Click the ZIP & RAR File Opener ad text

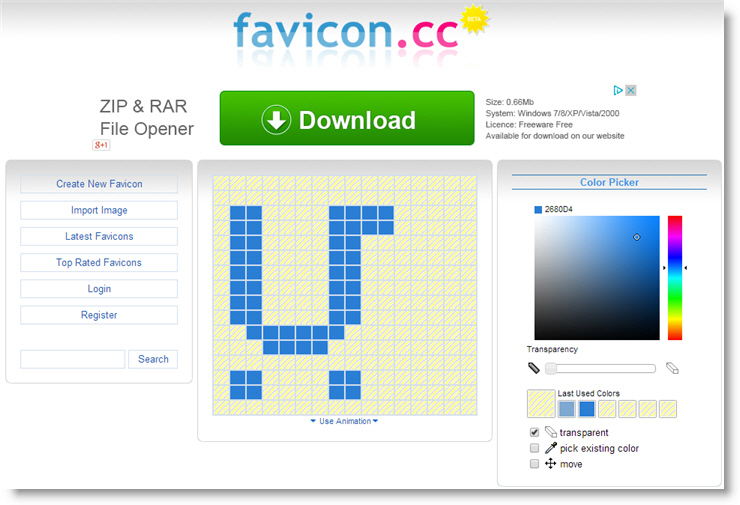click(x=146, y=118)
